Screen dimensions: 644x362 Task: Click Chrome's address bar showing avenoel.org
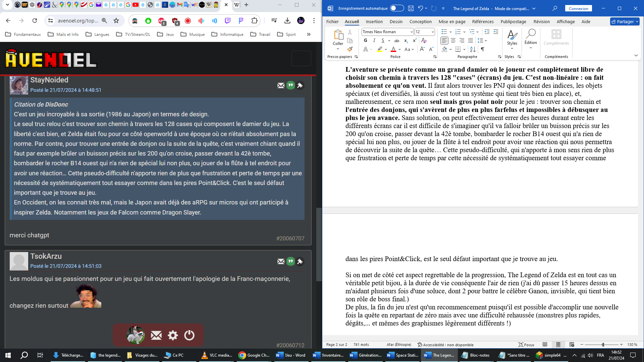78,21
